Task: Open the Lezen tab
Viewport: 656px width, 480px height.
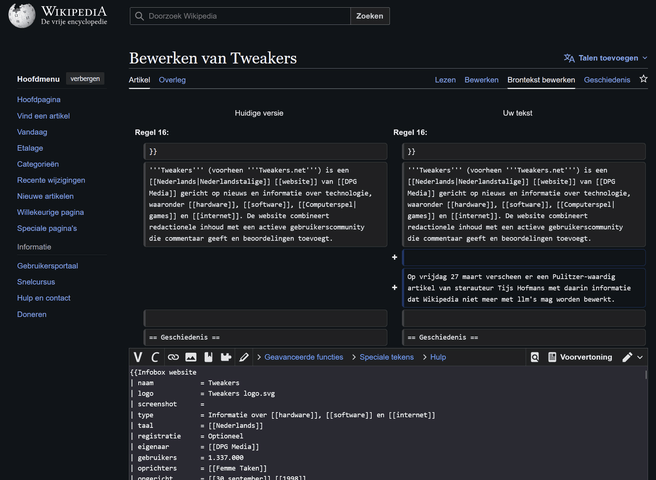Action: [x=445, y=80]
